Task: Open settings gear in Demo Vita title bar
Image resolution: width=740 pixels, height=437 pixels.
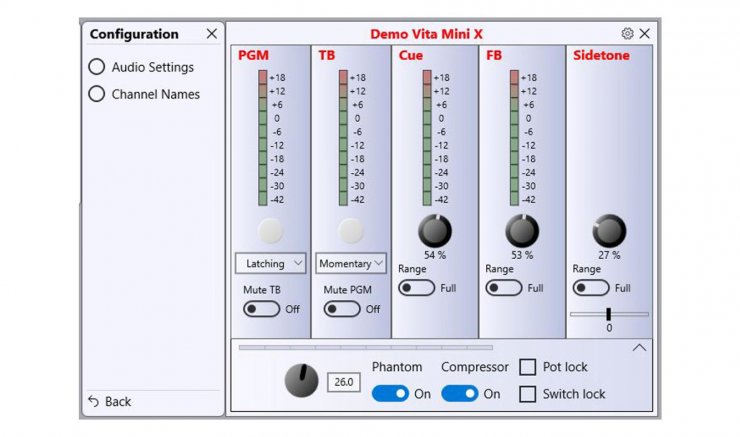Action: (627, 33)
